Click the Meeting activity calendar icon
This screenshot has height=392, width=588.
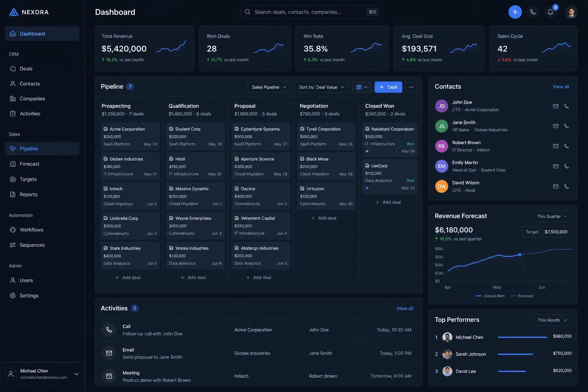109,376
